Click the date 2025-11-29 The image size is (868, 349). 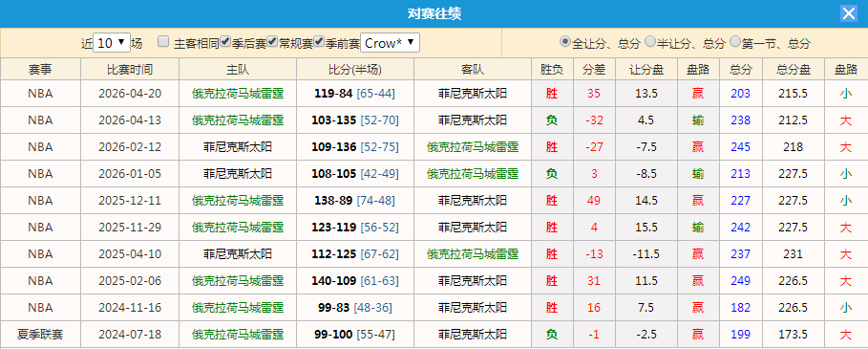(x=130, y=228)
